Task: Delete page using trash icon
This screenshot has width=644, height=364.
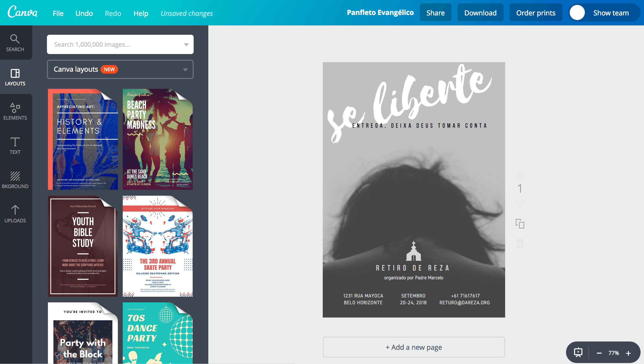Action: click(x=520, y=243)
